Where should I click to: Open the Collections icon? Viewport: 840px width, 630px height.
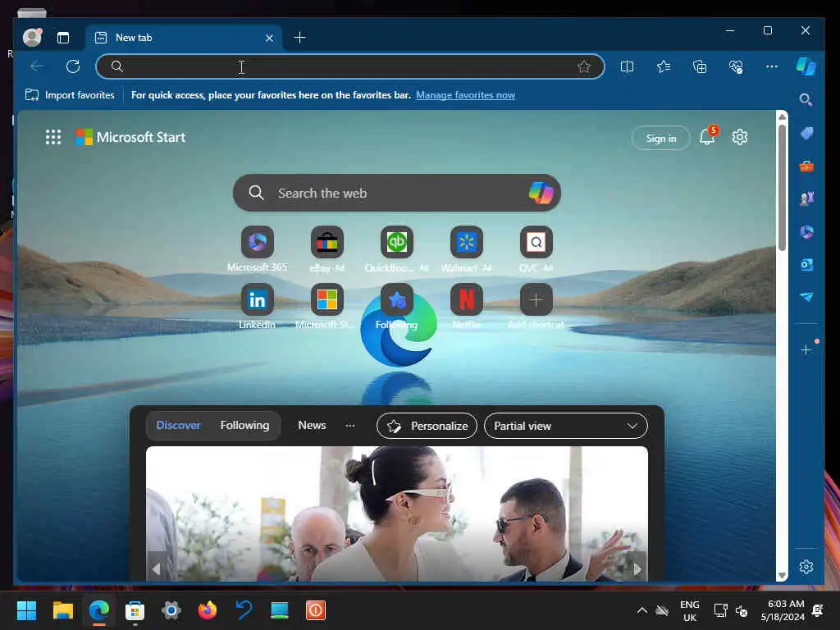700,66
